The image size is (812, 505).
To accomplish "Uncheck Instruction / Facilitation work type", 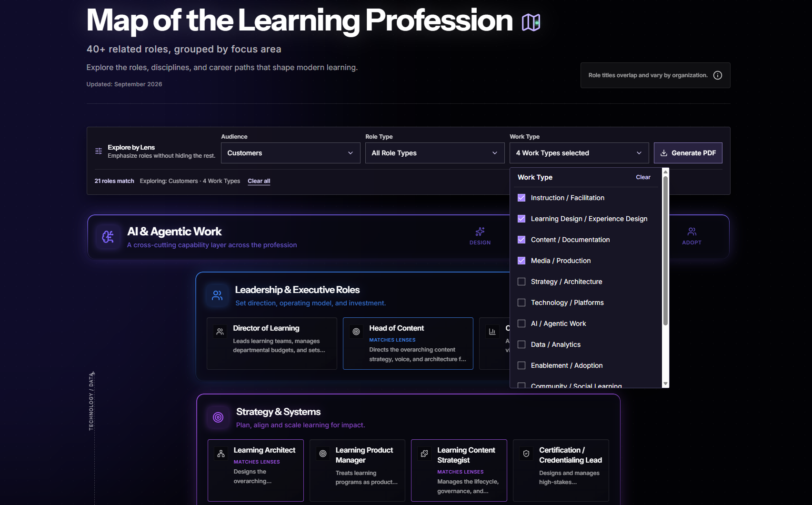I will point(521,198).
